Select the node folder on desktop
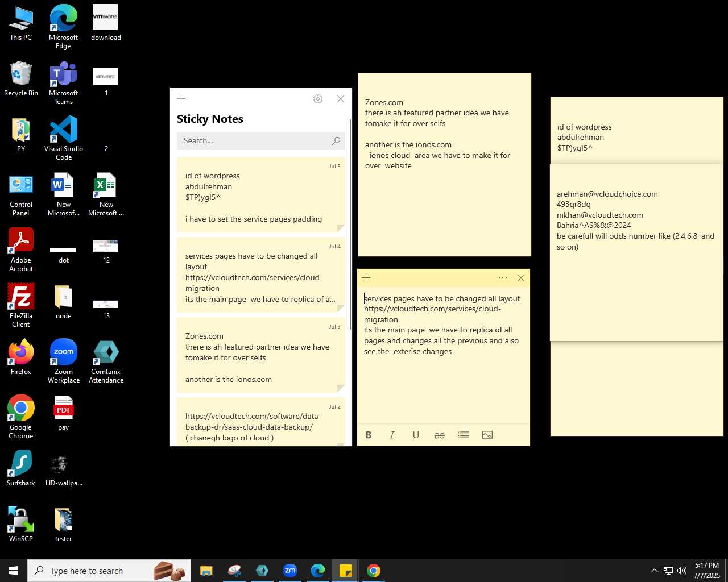This screenshot has height=582, width=728. (64, 302)
